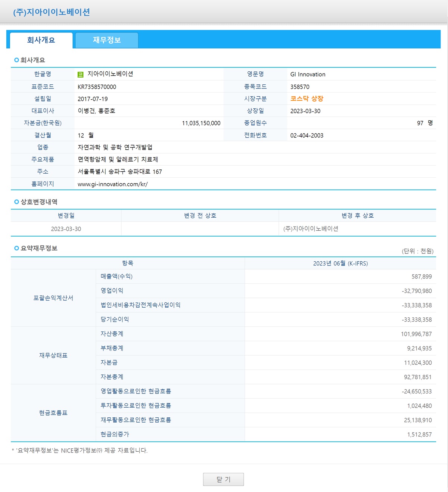
Task: Click the 요약재무정보 section heading
Action: pyautogui.click(x=39, y=248)
